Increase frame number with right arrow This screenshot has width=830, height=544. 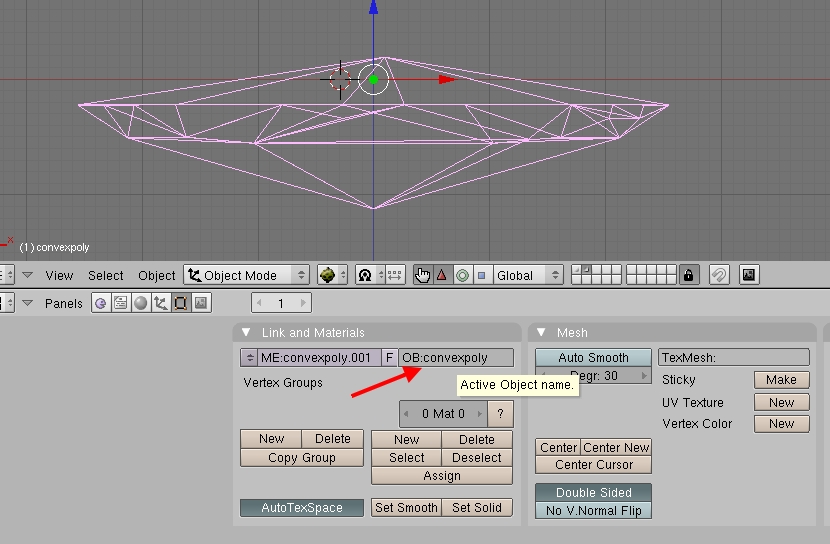pyautogui.click(x=303, y=303)
